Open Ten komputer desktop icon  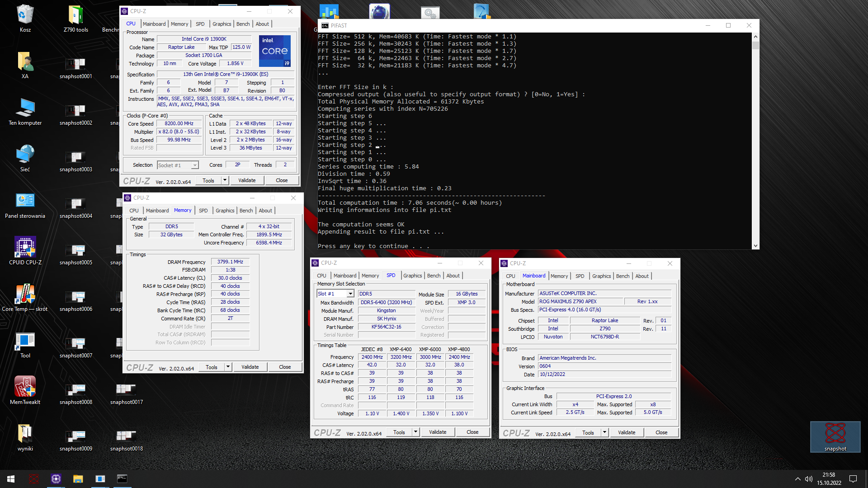tap(25, 112)
